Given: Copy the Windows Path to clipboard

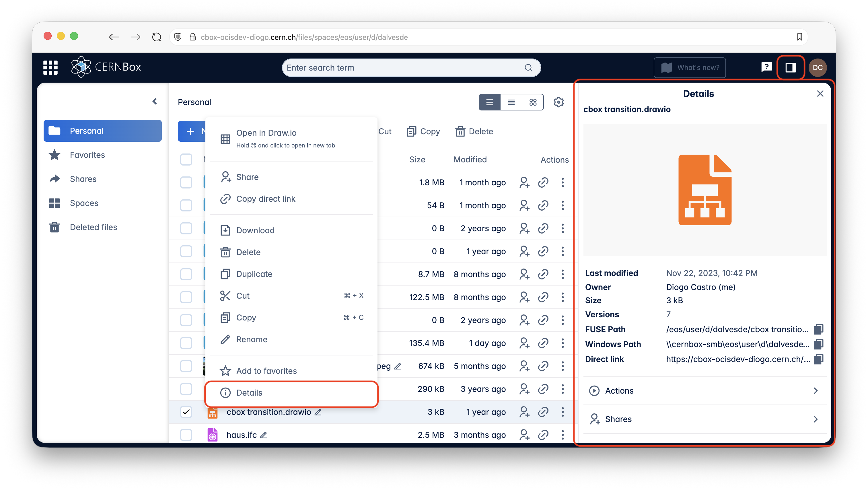Looking at the screenshot, I should point(818,344).
